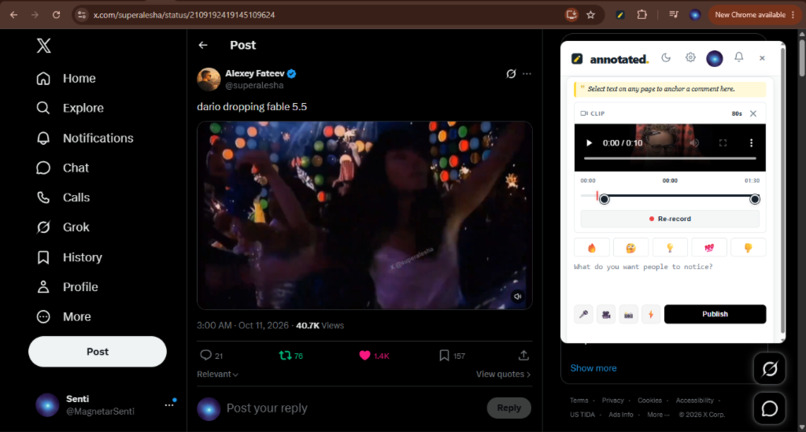
Task: Toggle the like heart showing 1.4K
Action: pyautogui.click(x=364, y=355)
